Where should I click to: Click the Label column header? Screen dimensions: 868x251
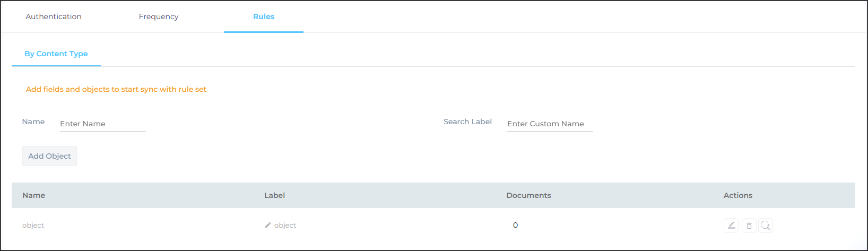[274, 195]
